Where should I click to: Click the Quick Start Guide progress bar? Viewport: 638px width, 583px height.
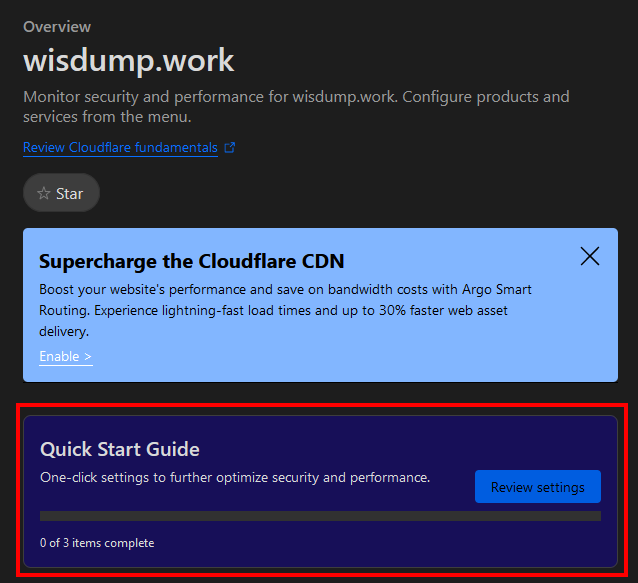(320, 516)
